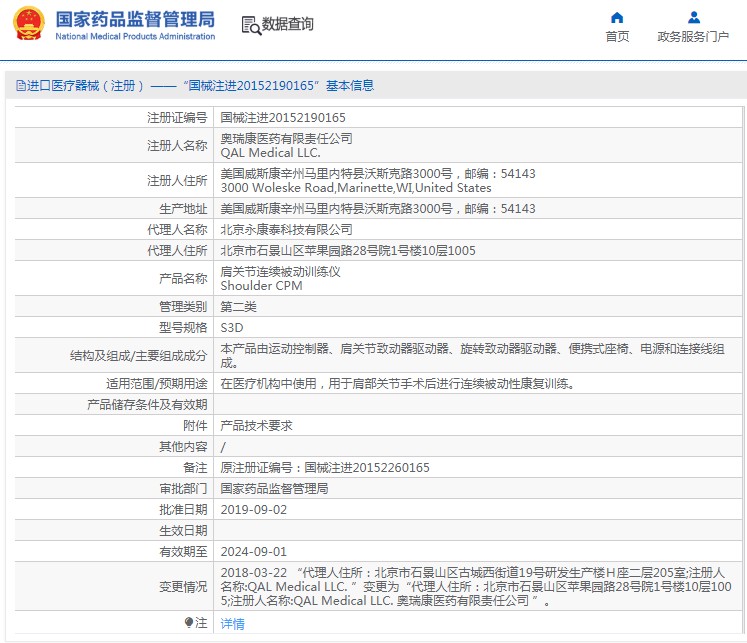Click the 备注 label

[x=195, y=468]
